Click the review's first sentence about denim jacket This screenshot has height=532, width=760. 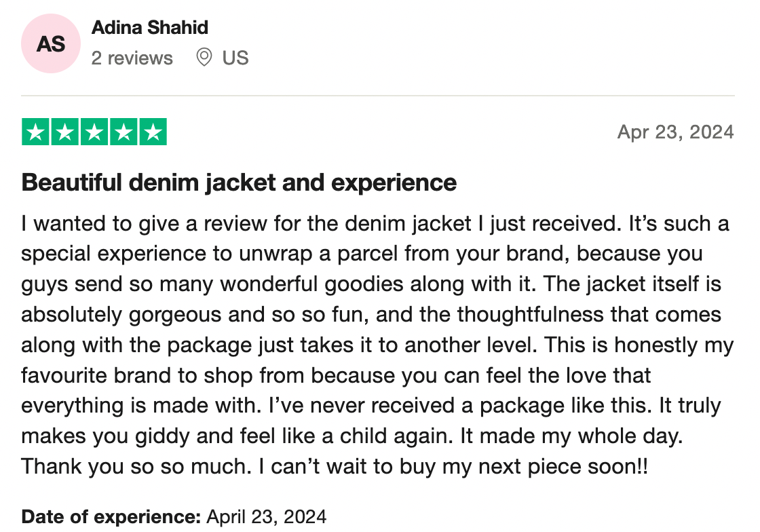pos(322,224)
